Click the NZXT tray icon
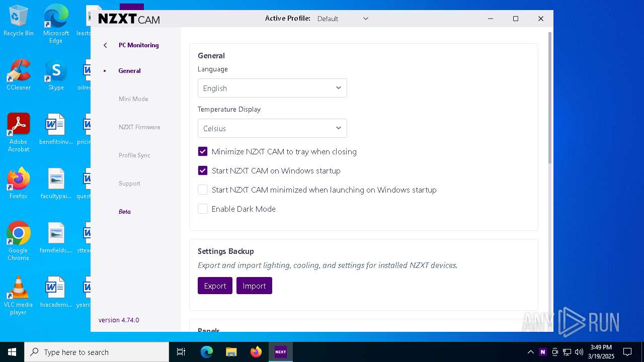Viewport: 644px width, 362px height. click(543, 352)
